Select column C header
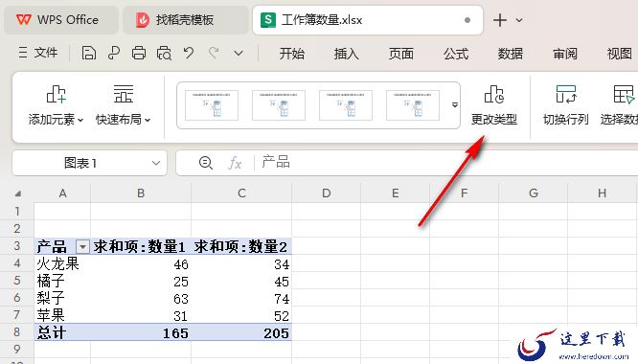This screenshot has height=364, width=638. pos(241,193)
